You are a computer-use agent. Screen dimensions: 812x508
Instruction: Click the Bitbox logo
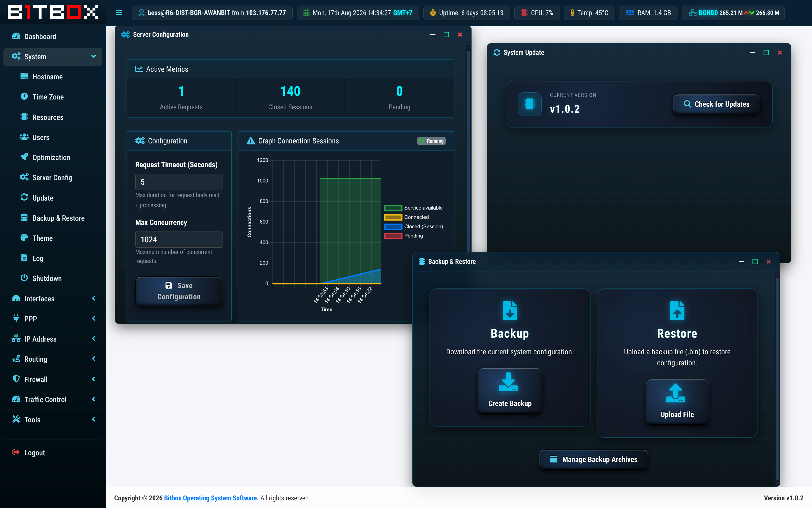[53, 12]
